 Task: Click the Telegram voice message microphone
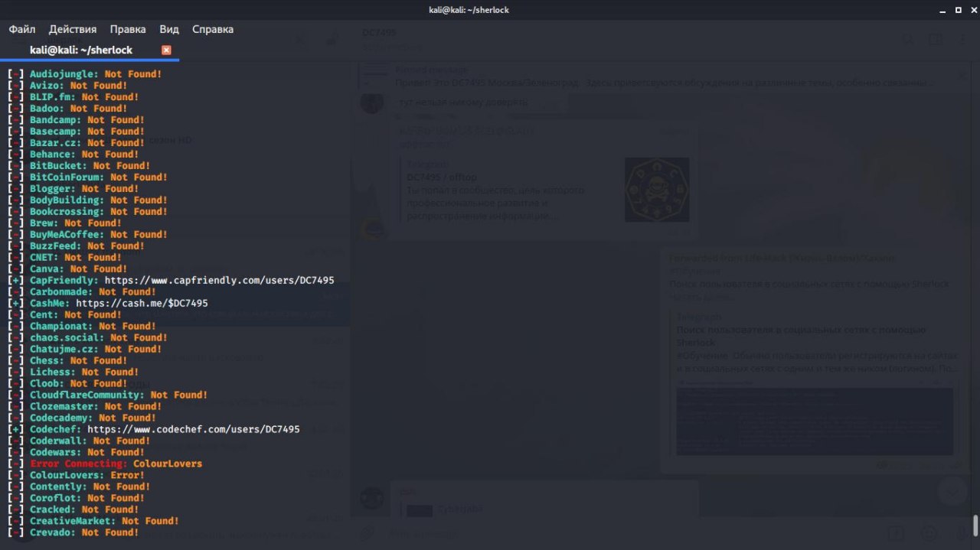point(961,532)
